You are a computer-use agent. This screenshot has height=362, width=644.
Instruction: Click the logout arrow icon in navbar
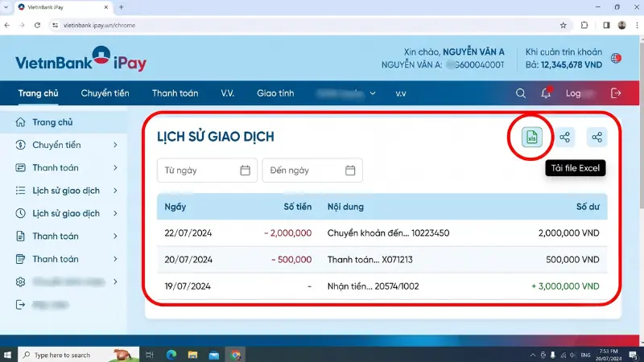(616, 93)
